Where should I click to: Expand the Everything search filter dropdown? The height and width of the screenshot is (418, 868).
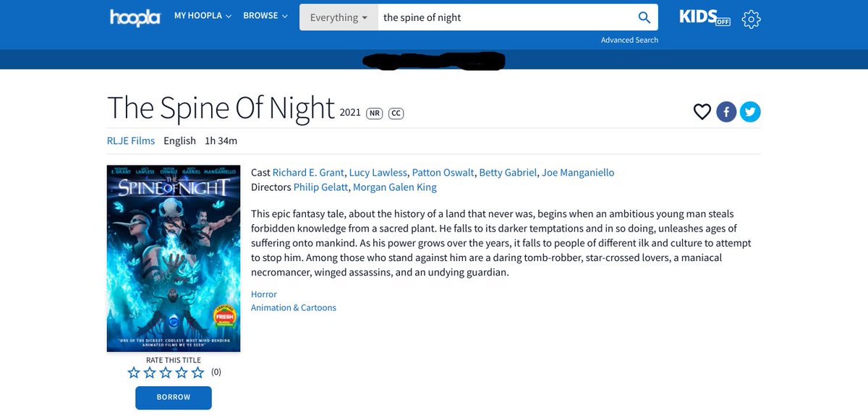tap(339, 17)
